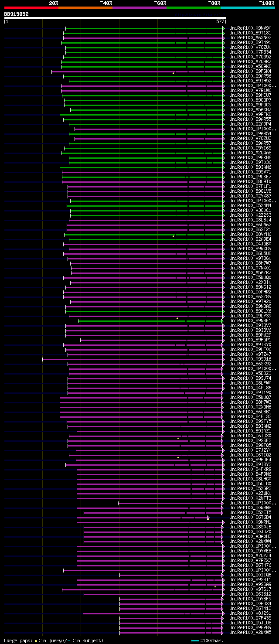Select the label UniRef100_B6TH76
Viewport: 279px width, 644px height.
pyautogui.click(x=250, y=566)
